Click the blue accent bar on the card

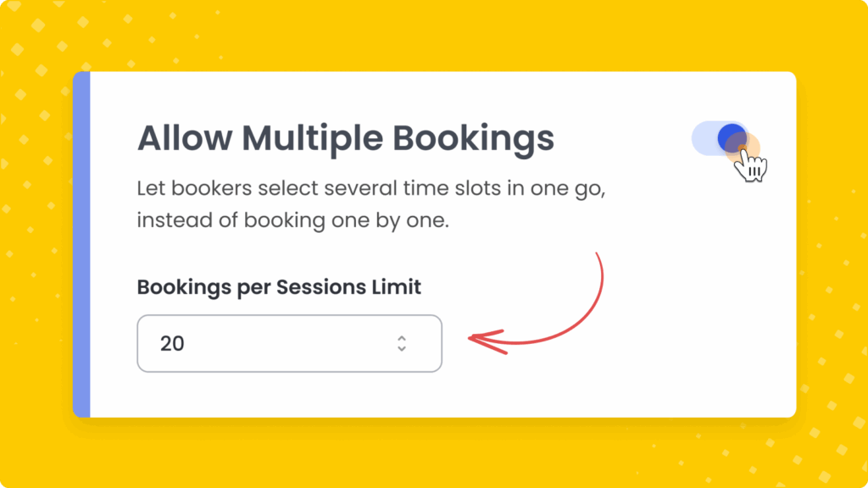point(81,244)
